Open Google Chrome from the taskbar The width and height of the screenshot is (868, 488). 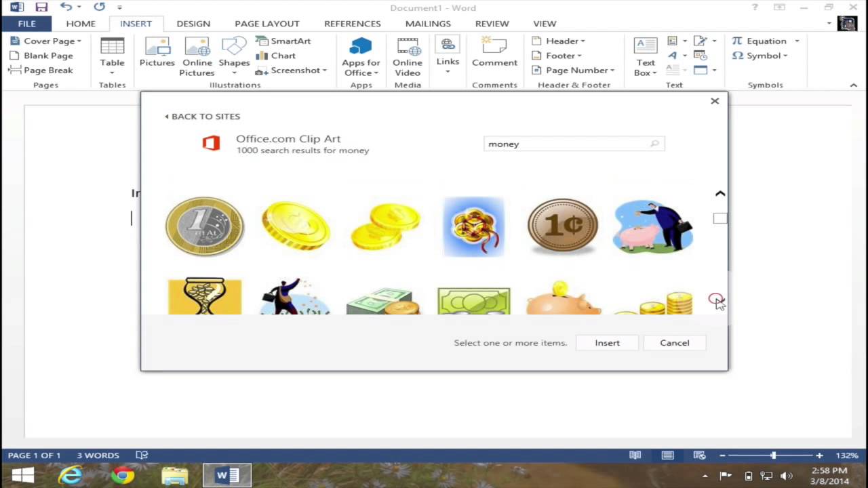coord(123,476)
